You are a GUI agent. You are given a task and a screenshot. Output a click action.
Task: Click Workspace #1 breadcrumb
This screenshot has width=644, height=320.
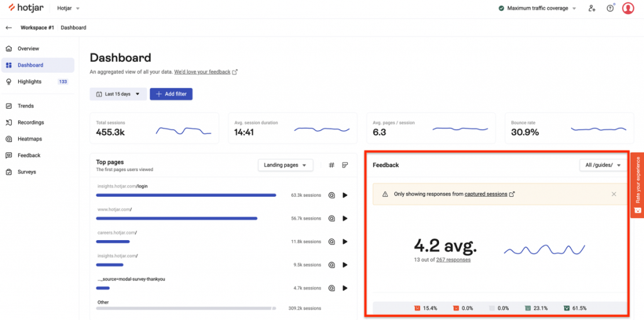(x=37, y=28)
